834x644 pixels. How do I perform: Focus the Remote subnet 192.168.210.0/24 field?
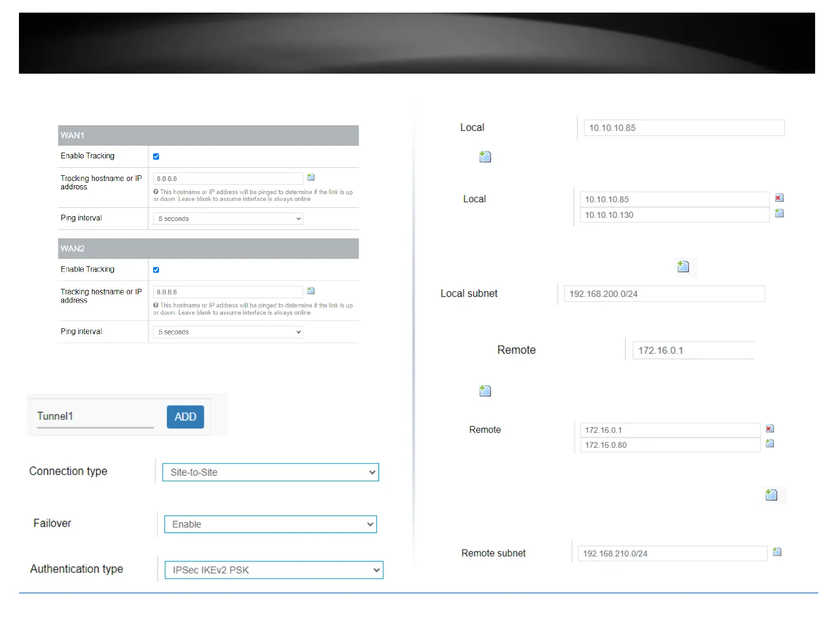[x=672, y=554]
